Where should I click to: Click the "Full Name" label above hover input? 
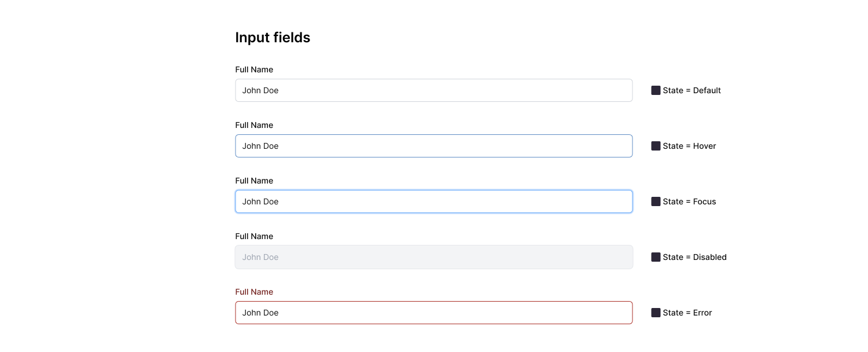(x=254, y=125)
